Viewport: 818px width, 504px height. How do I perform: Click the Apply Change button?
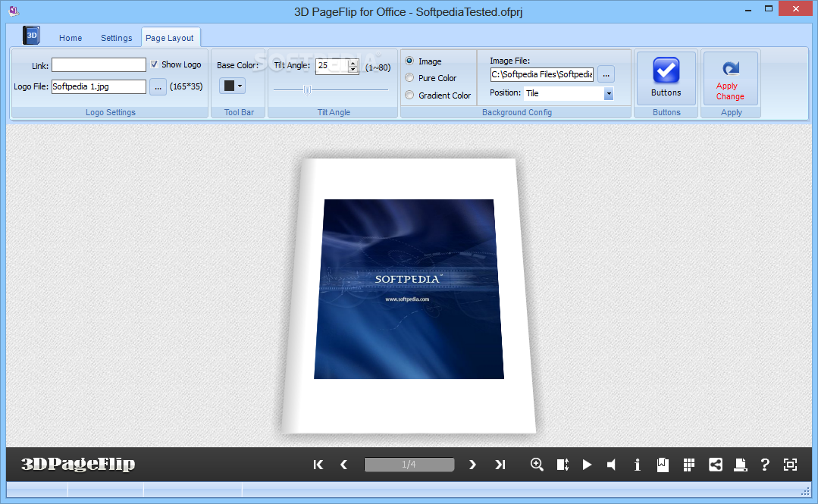click(730, 78)
